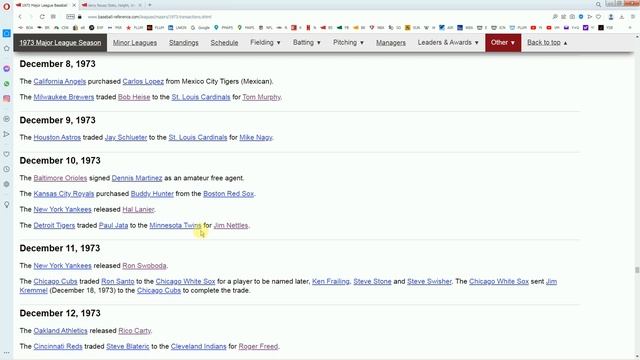Open sidebar bookmarks heart icon
The image size is (640, 360).
tap(7, 154)
